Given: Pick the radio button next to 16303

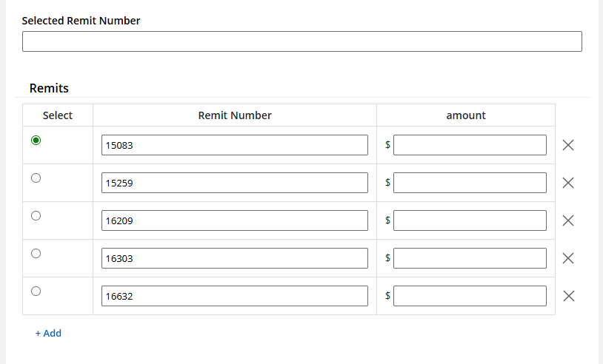Looking at the screenshot, I should [36, 253].
